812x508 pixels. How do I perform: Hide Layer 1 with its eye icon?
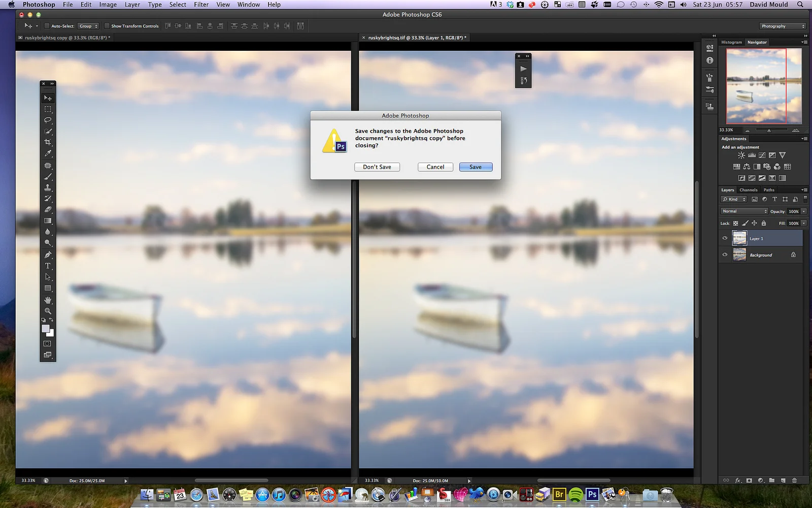click(725, 238)
